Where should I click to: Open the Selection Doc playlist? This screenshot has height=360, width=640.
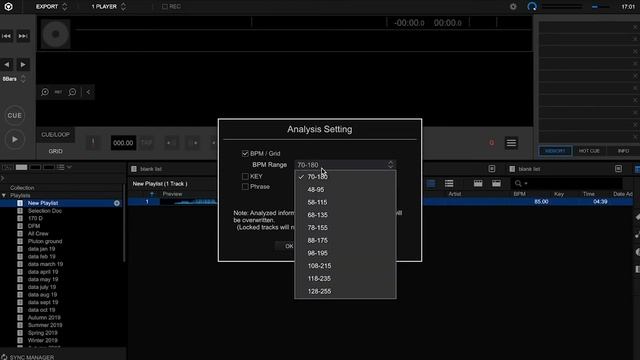click(x=45, y=211)
